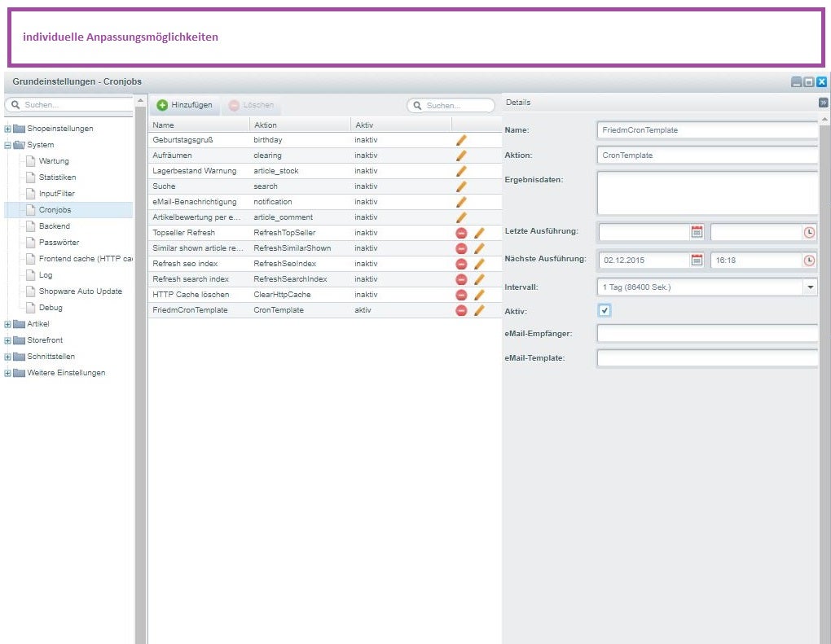
Task: Sort by the Aktiv column header
Action: 401,125
